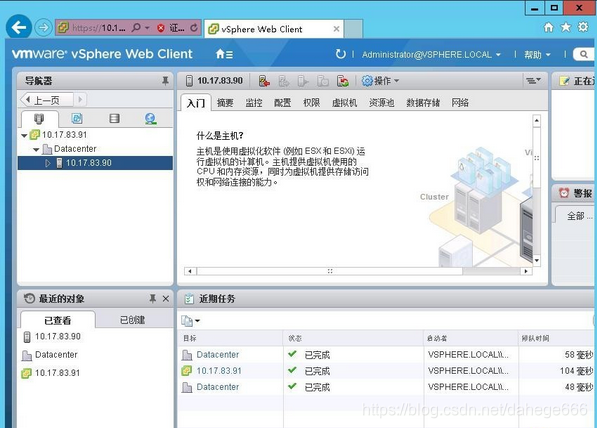Viewport: 597px width, 428px height.
Task: Close the 最近的对象 recent objects panel
Action: click(166, 299)
